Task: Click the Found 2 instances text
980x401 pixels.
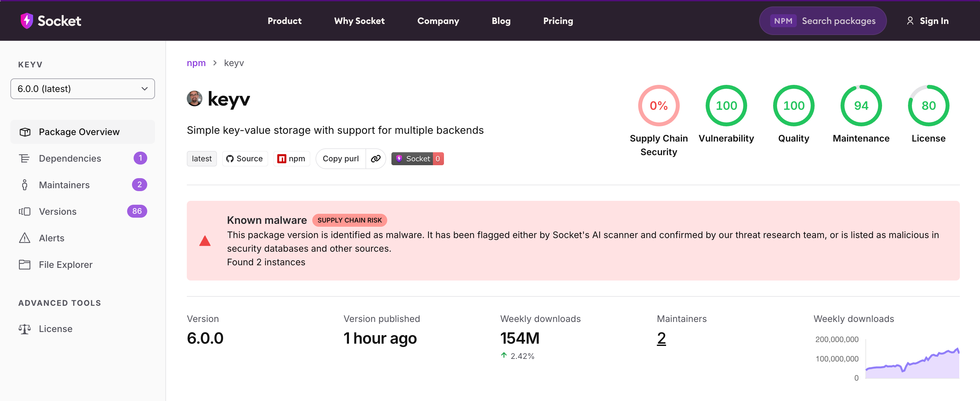Action: 266,262
